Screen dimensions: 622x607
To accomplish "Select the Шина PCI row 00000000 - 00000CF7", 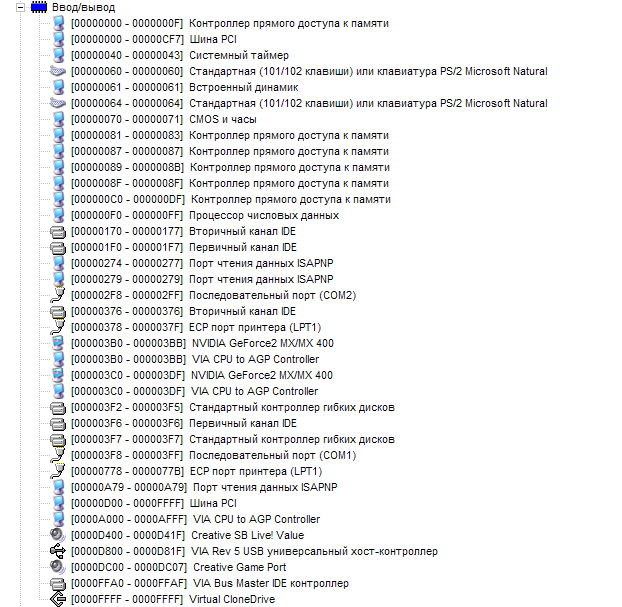I will coord(154,39).
